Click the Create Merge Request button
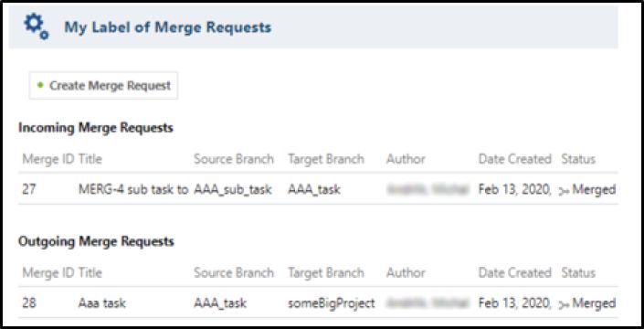The height and width of the screenshot is (329, 644). [103, 85]
